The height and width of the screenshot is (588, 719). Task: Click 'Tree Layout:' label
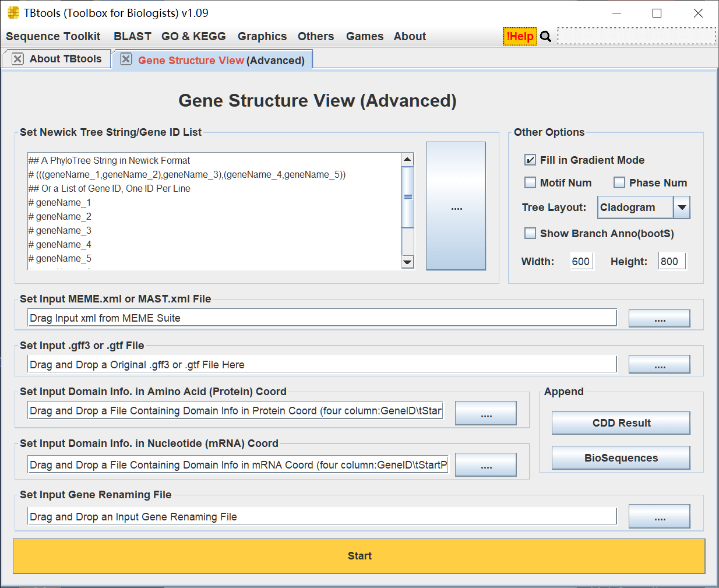click(x=554, y=207)
